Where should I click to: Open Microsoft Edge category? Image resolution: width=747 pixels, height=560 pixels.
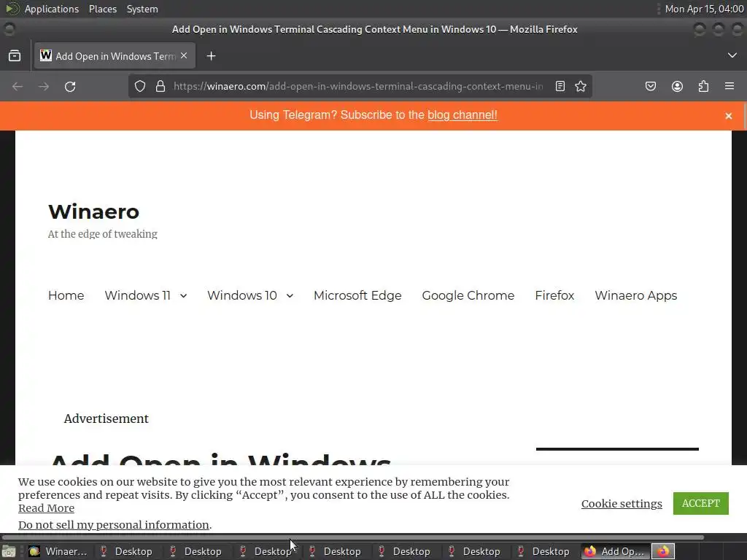tap(357, 295)
